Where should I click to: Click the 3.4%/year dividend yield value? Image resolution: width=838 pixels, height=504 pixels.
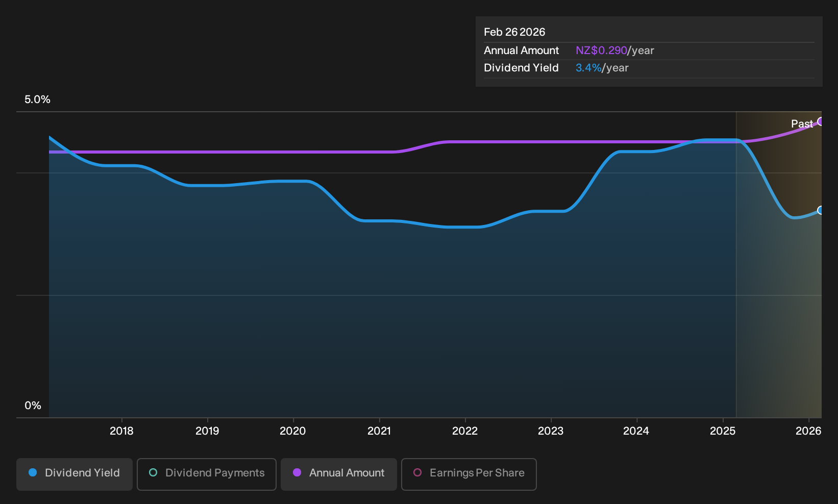point(602,68)
